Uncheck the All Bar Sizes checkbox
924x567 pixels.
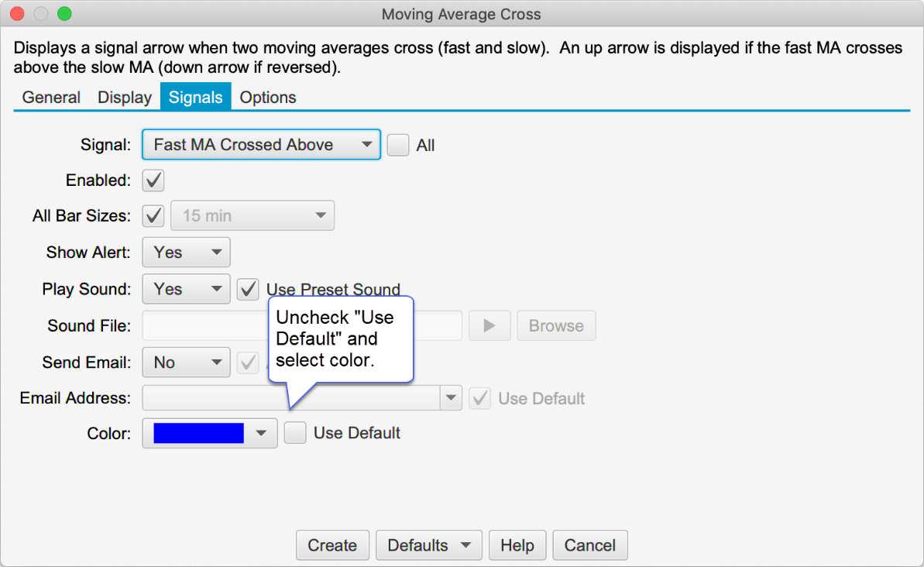pos(153,216)
